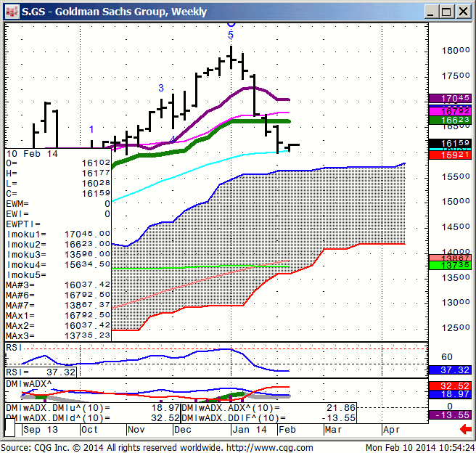Close the S.GS chart window
This screenshot has height=453, width=476.
[x=463, y=12]
